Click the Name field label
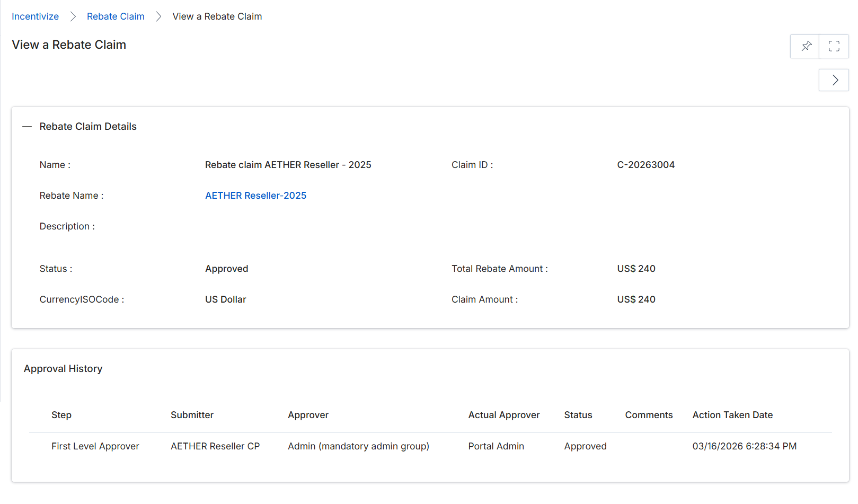 [x=55, y=165]
